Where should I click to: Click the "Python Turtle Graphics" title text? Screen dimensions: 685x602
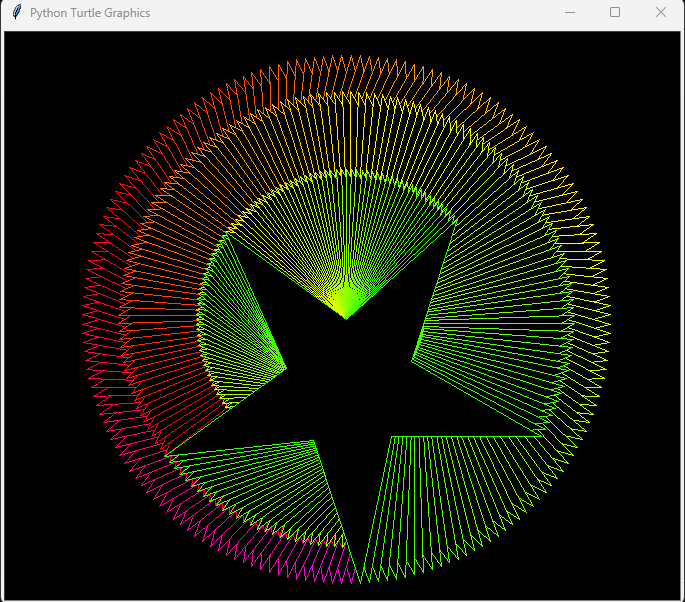click(90, 13)
